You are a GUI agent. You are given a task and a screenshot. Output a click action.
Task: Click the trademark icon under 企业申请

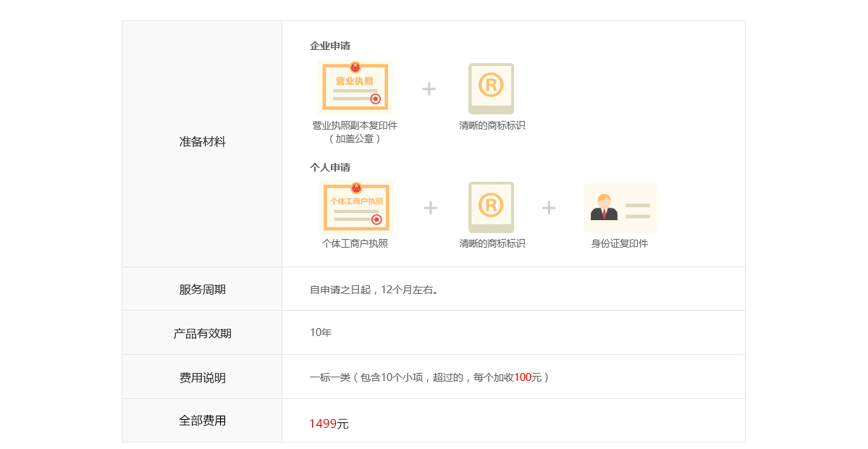pos(491,88)
